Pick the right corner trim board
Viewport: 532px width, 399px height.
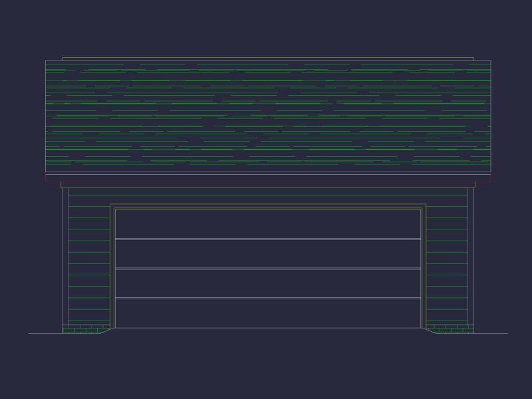[471, 256]
